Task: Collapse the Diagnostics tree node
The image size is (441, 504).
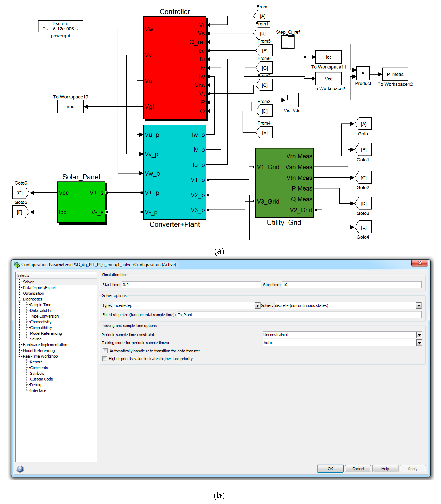Action: 19,299
